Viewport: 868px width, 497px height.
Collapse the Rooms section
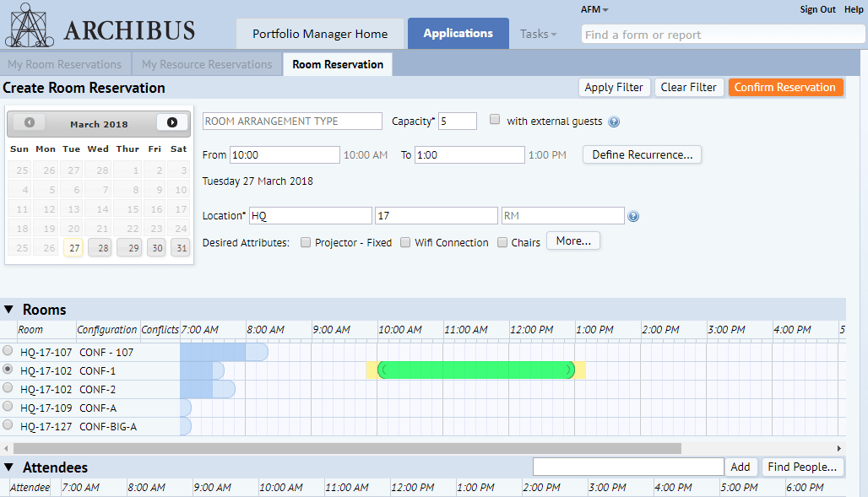point(8,310)
